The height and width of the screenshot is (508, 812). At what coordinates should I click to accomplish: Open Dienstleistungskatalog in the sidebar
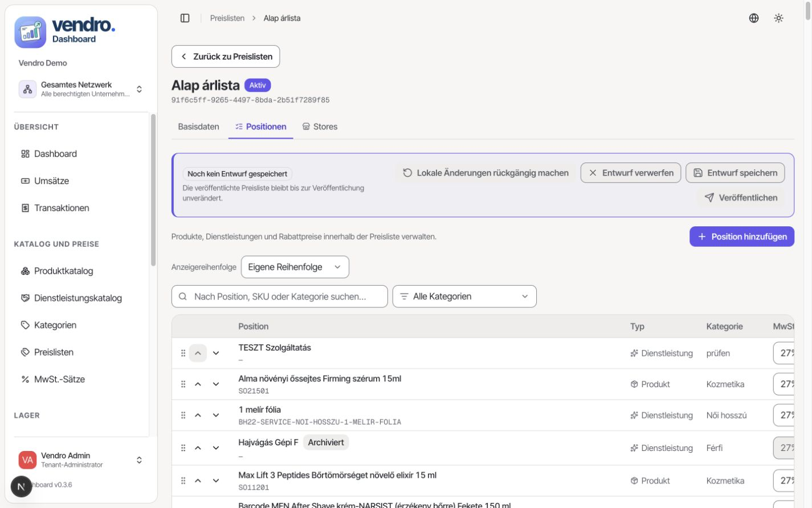(x=81, y=298)
